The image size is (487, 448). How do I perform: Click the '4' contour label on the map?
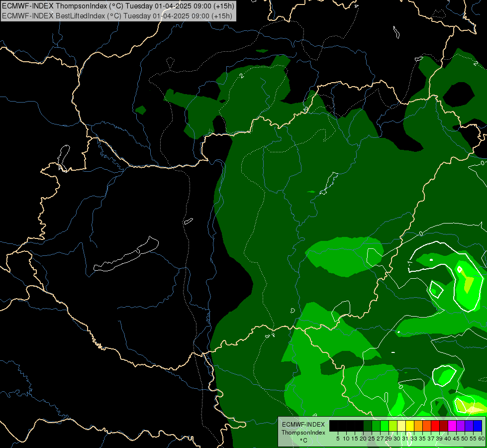click(x=356, y=6)
